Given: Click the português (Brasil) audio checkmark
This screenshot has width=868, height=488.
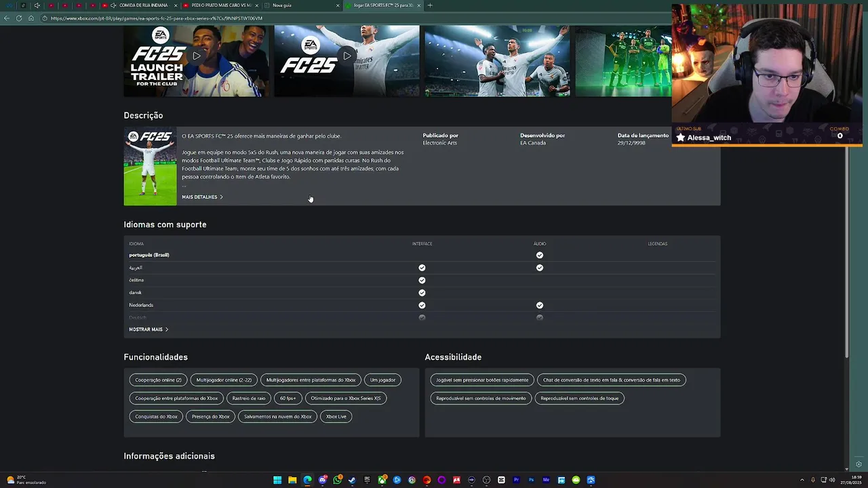Looking at the screenshot, I should coord(540,256).
